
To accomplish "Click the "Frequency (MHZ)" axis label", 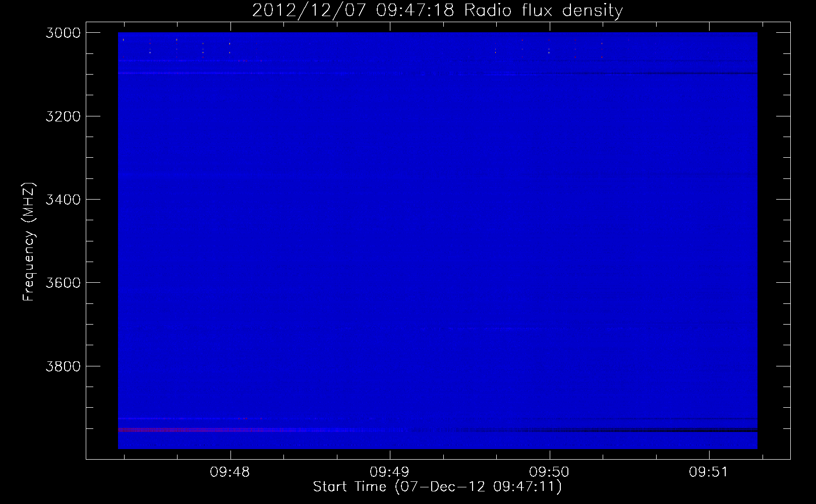I will (x=29, y=241).
